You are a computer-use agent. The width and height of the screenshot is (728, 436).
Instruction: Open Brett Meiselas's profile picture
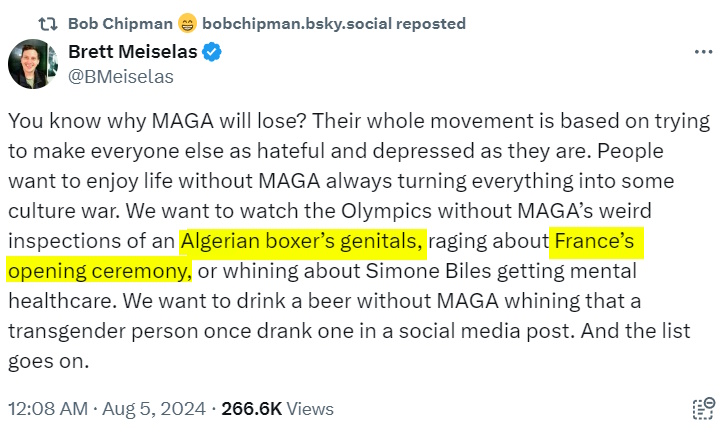coord(33,66)
